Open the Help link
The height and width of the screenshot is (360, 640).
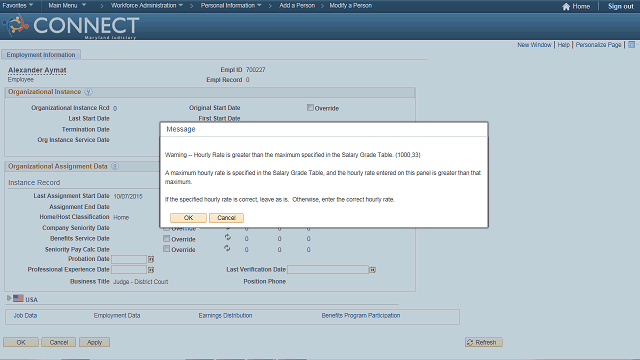[564, 45]
